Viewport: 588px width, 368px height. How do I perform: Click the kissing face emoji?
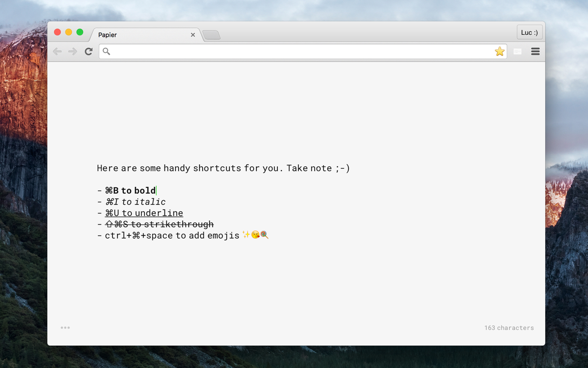[255, 235]
